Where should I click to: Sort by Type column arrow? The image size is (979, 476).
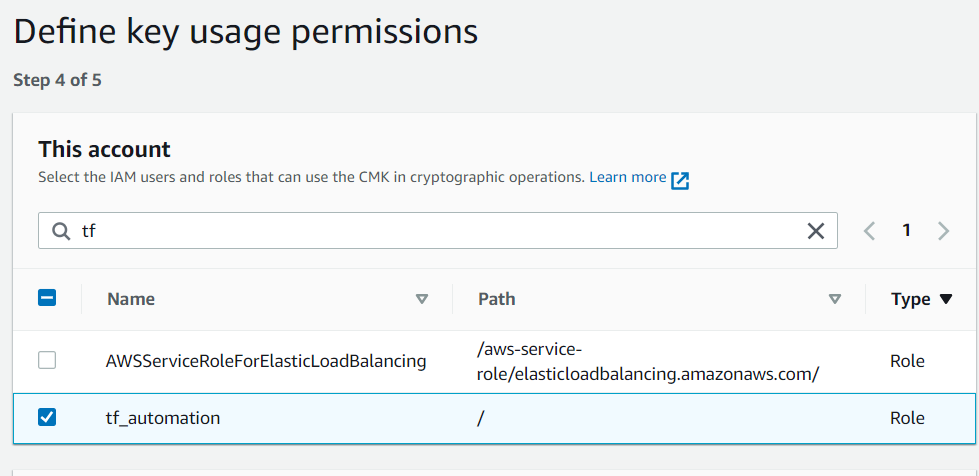coord(945,299)
